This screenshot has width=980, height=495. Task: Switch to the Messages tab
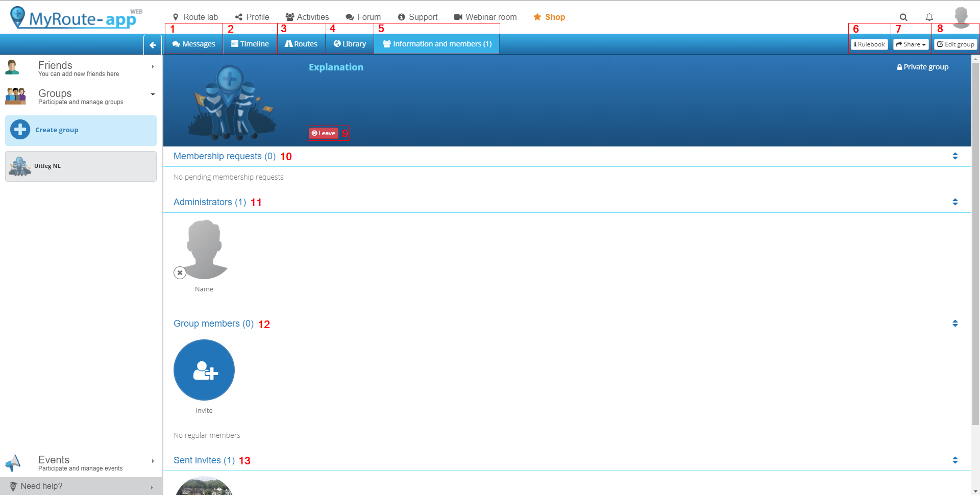[194, 44]
